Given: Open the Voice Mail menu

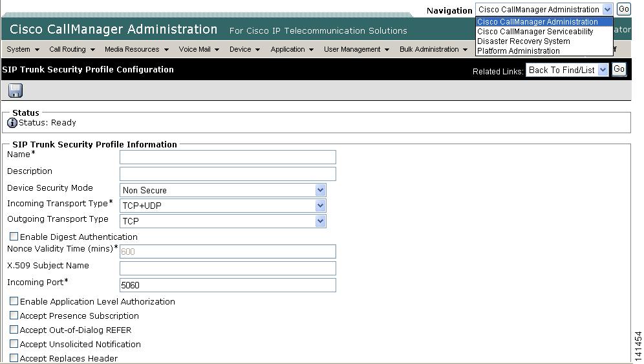Looking at the screenshot, I should click(x=199, y=49).
